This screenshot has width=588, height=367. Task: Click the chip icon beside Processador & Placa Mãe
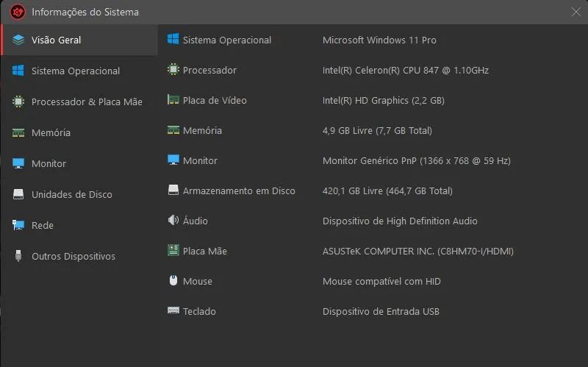point(18,101)
